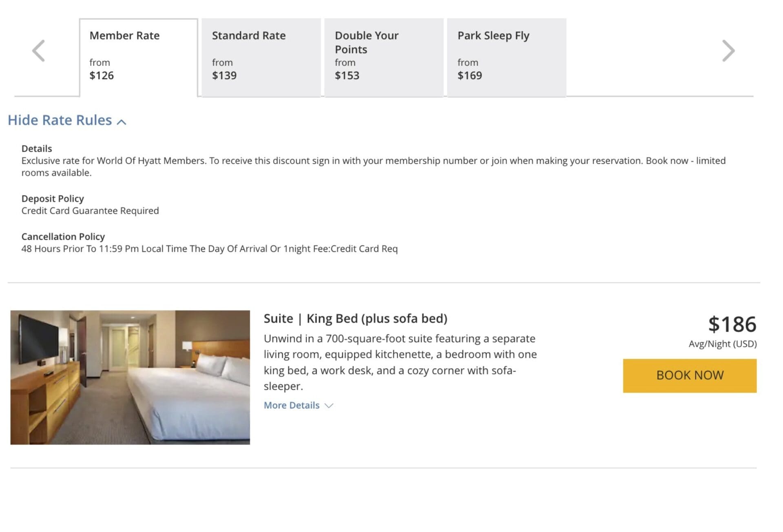Click BOOK NOW for the King suite
This screenshot has width=783, height=532.
[x=690, y=375]
